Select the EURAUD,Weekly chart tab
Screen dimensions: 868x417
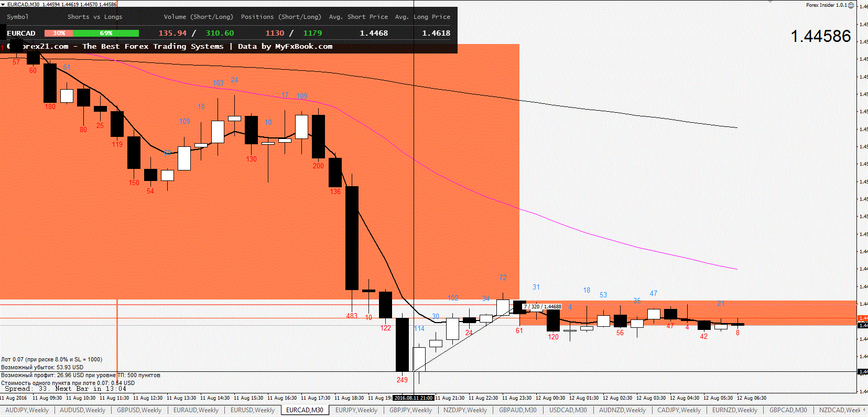(196, 410)
